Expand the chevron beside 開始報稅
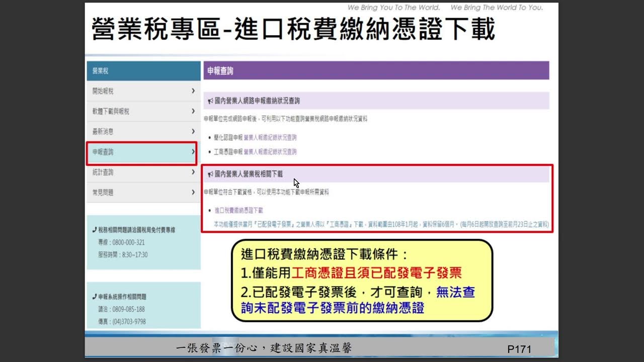 [x=193, y=91]
